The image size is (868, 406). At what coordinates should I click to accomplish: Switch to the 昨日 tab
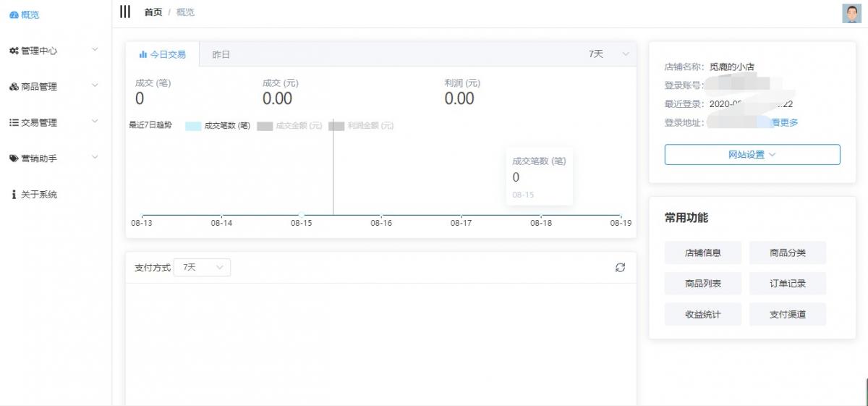point(221,55)
